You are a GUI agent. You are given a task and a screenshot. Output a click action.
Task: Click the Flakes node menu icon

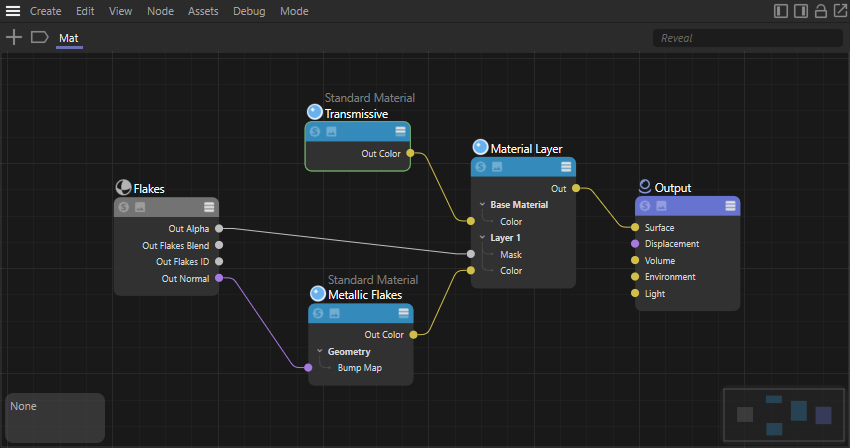(210, 207)
